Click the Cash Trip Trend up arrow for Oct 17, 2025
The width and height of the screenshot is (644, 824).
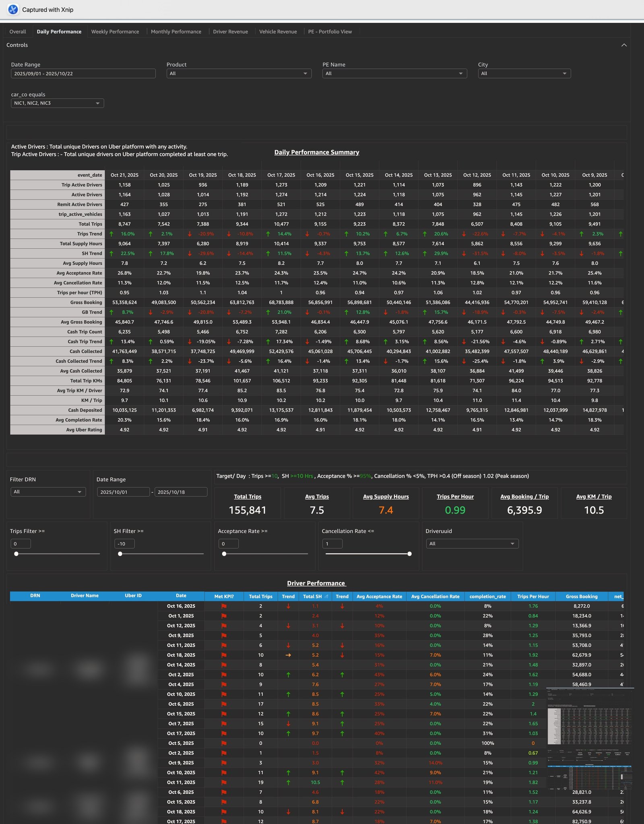[268, 342]
